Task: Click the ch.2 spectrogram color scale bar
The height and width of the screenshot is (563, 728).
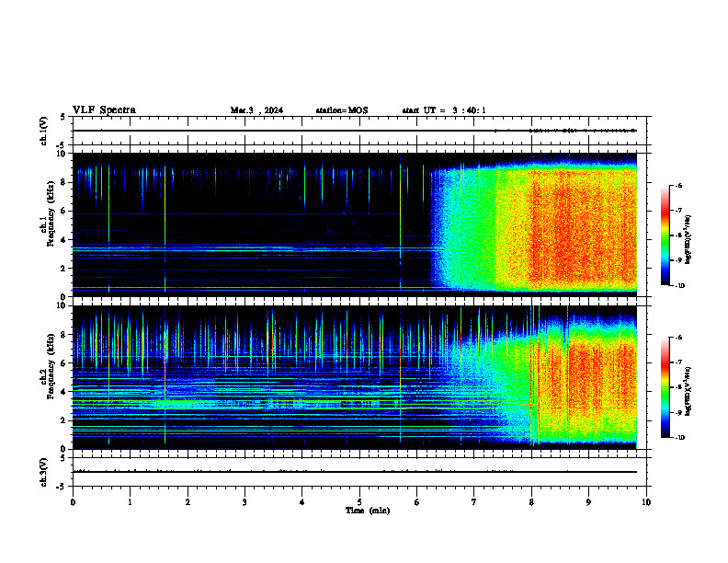Action: point(665,387)
